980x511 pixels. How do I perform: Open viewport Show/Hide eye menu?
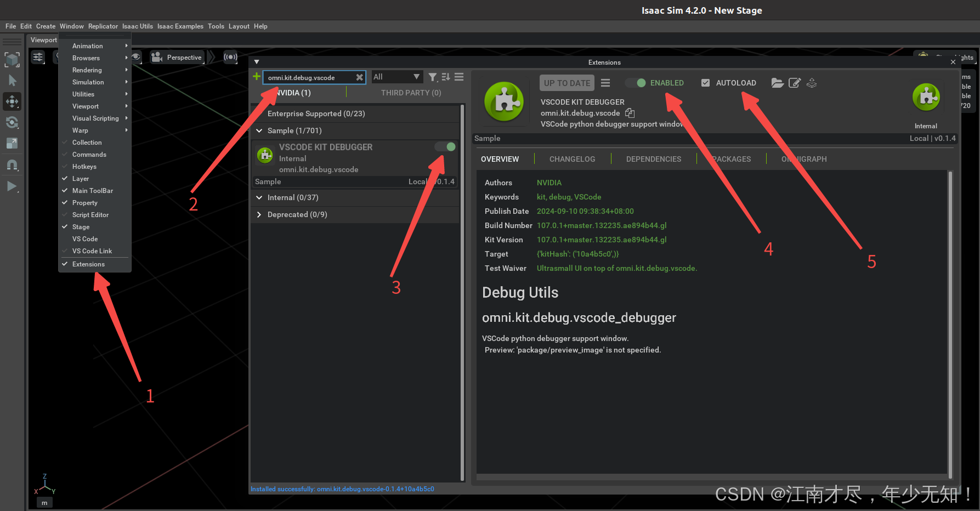pos(136,57)
